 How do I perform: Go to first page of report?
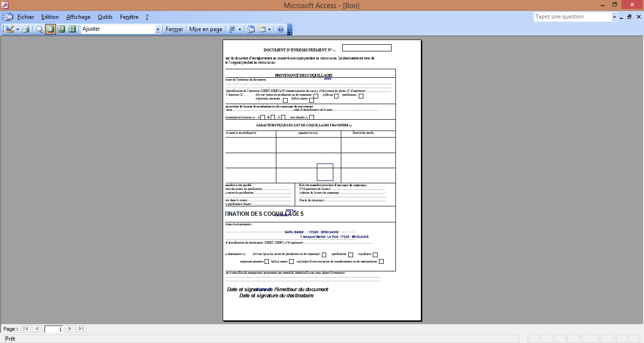(x=26, y=329)
